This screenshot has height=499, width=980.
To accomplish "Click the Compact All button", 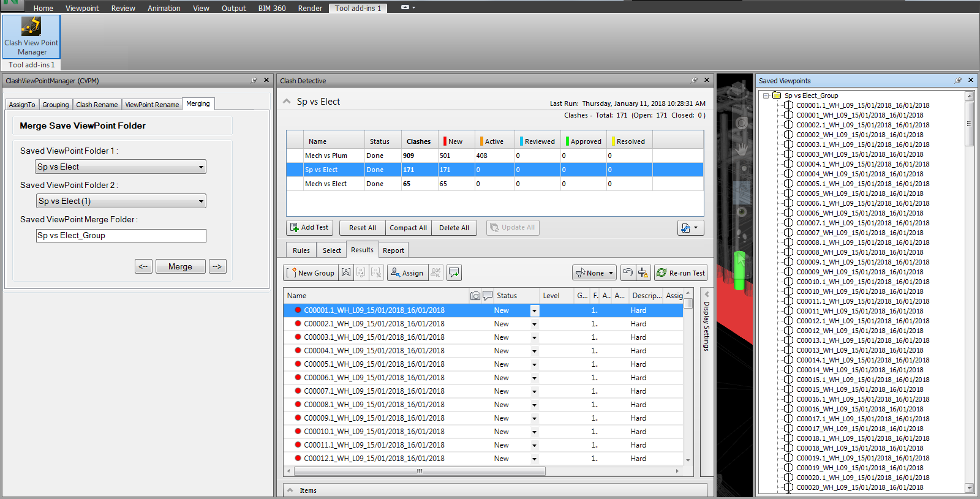I will coord(408,228).
